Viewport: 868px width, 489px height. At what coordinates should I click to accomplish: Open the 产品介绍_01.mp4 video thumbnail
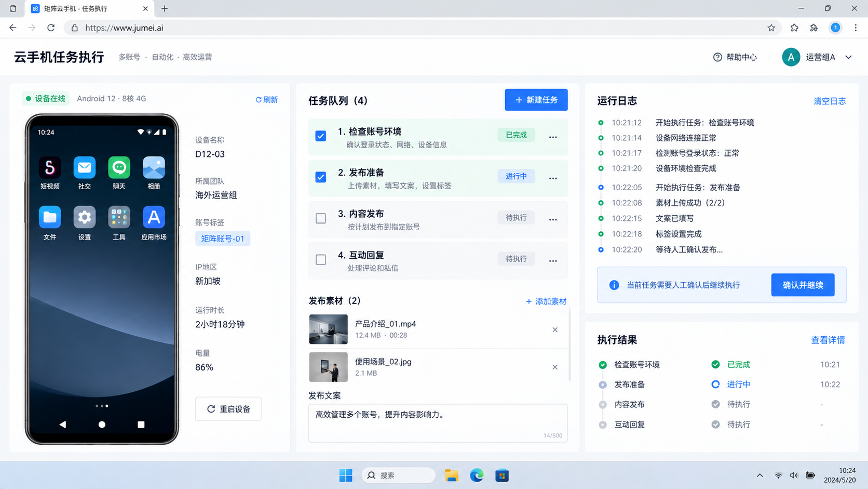point(328,329)
